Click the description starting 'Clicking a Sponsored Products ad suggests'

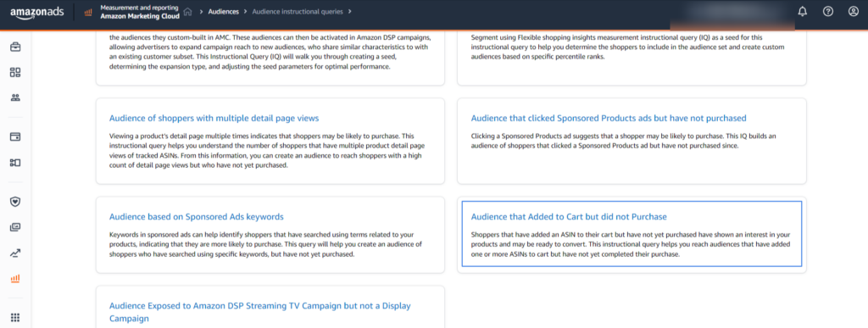[x=623, y=141]
